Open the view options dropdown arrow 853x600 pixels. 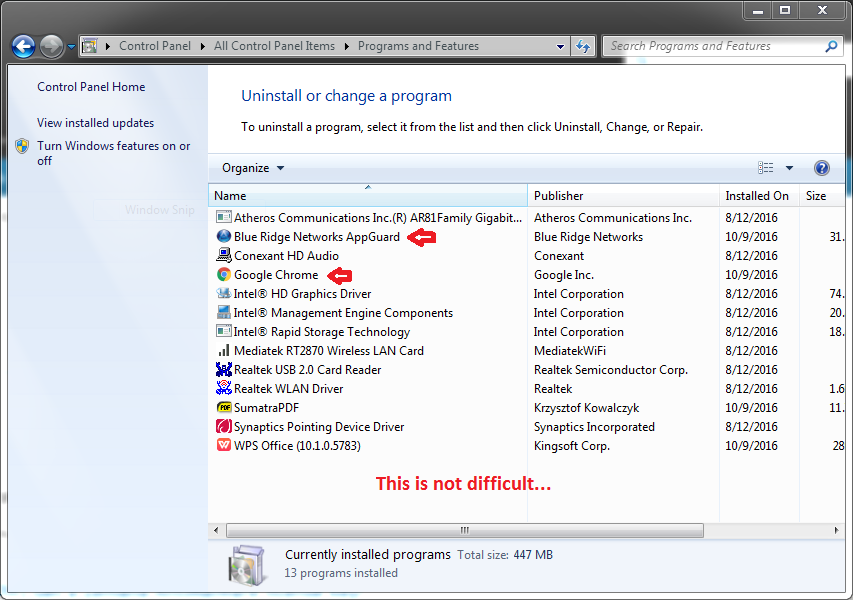click(789, 168)
